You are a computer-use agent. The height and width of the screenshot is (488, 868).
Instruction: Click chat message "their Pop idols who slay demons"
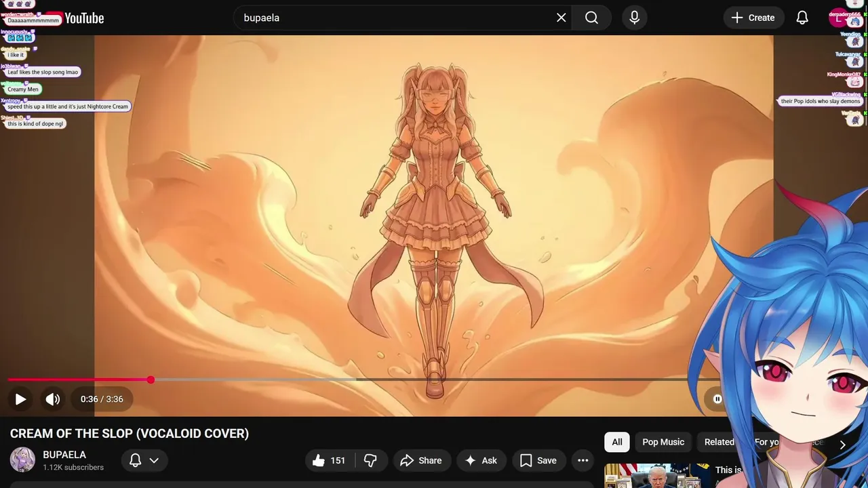820,101
